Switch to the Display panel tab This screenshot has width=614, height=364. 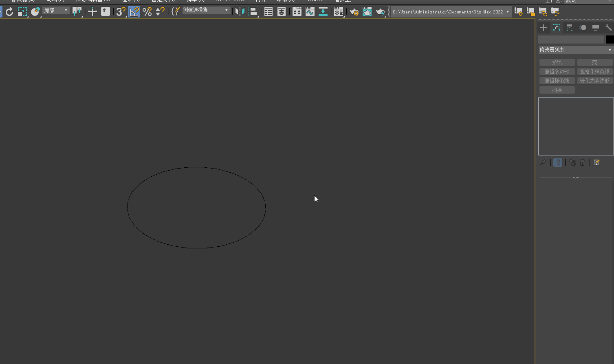[x=596, y=28]
